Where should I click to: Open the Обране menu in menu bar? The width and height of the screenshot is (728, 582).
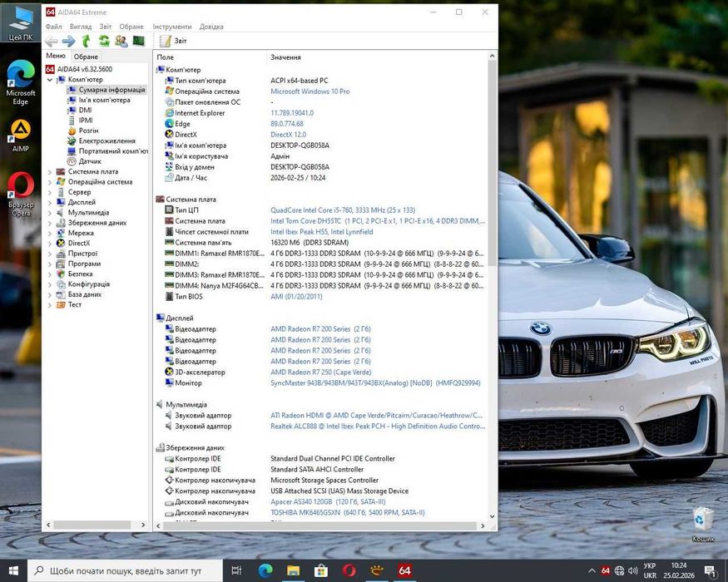pyautogui.click(x=131, y=27)
